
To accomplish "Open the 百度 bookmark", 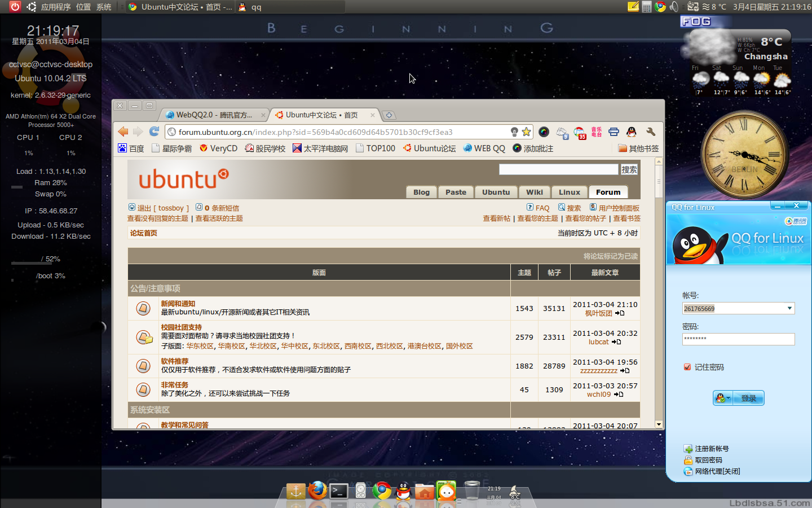I will tap(131, 148).
